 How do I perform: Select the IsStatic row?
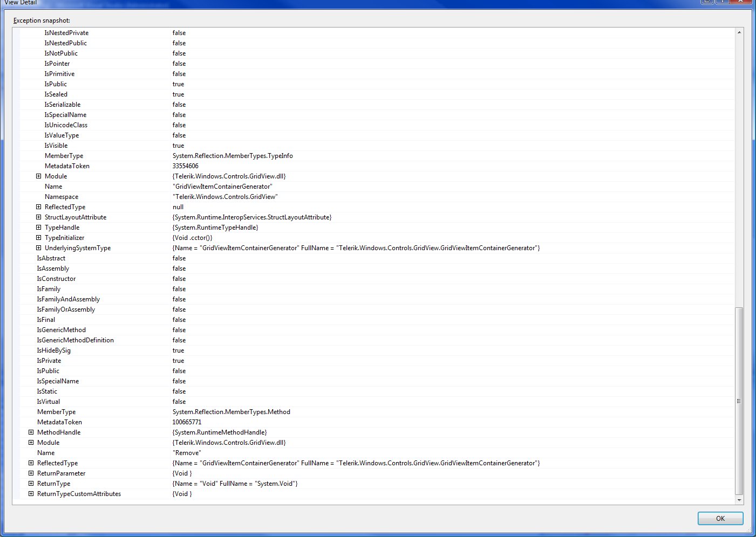point(377,391)
